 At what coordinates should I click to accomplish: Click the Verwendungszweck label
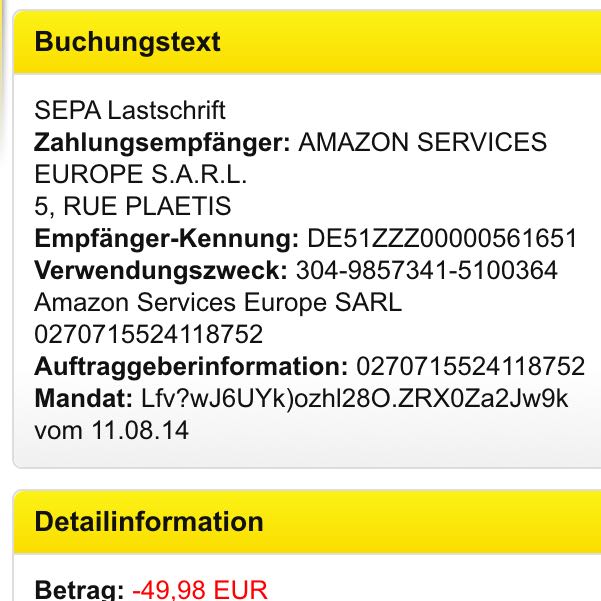(162, 271)
